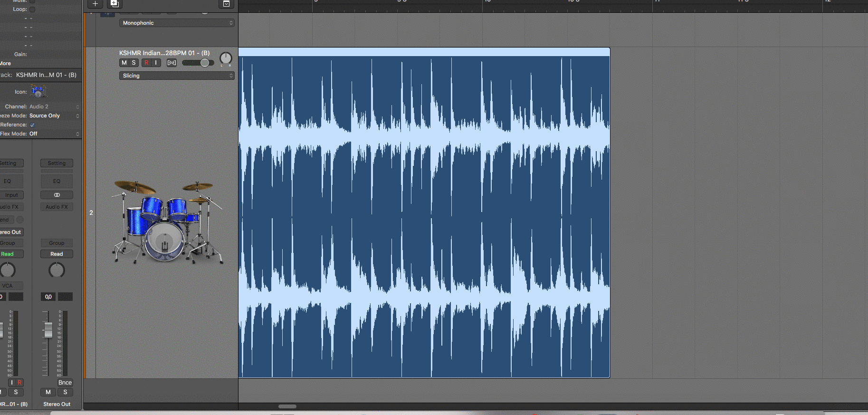
Task: Open the Slicing flex mode dropdown
Action: click(x=177, y=76)
